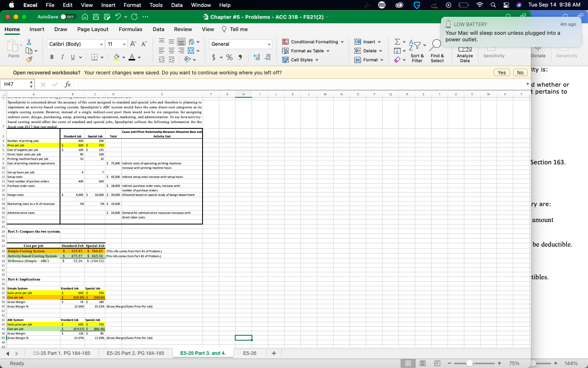Click the Comma style icon
The width and height of the screenshot is (588, 368).
[240, 57]
